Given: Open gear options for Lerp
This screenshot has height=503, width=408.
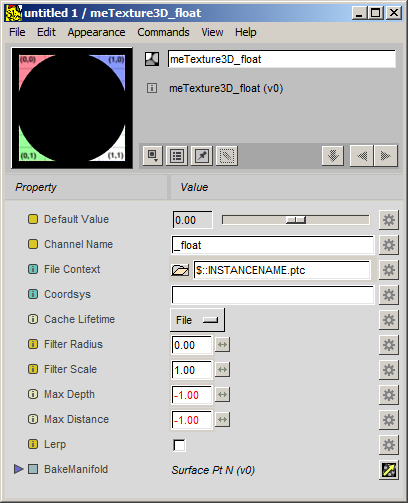Looking at the screenshot, I should 389,445.
